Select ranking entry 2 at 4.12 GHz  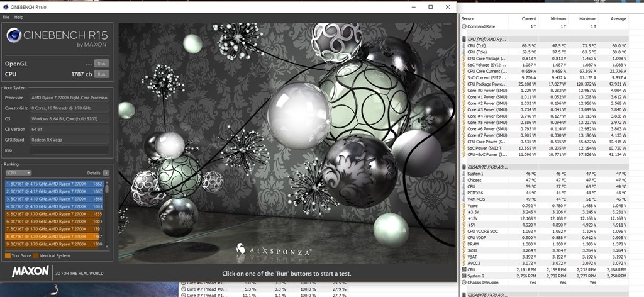pyautogui.click(x=54, y=191)
